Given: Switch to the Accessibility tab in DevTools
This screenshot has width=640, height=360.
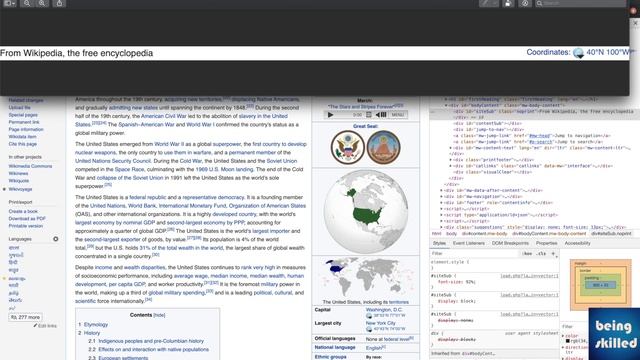Looking at the screenshot, I should pyautogui.click(x=578, y=243).
